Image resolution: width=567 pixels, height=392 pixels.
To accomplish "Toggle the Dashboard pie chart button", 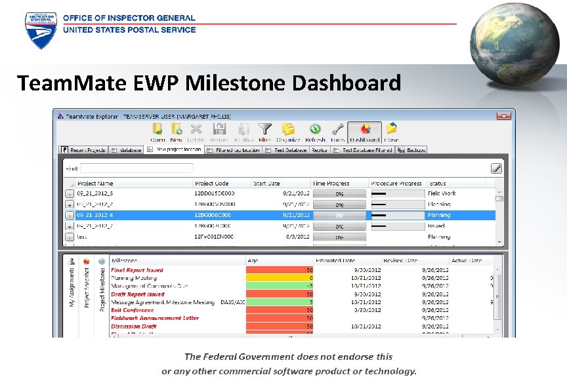I will pos(364,132).
